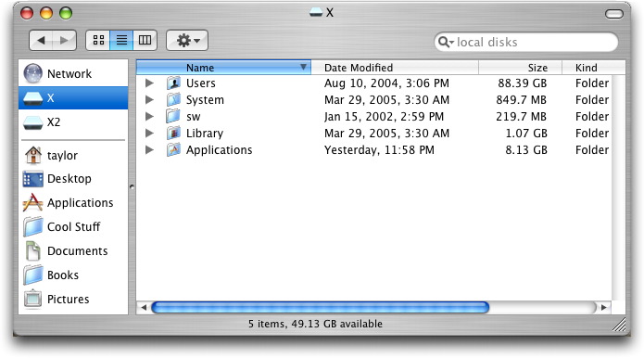
Task: Click the scroll right arrow
Action: (x=604, y=307)
